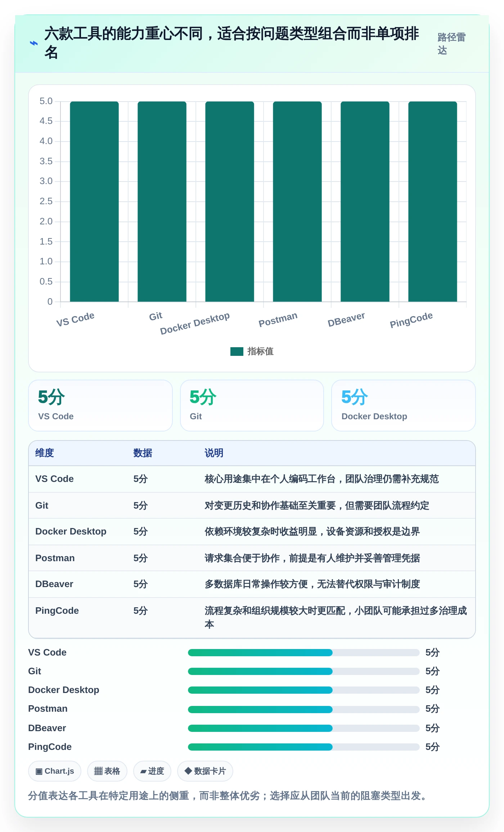
Task: Click the PingCode label in progress list
Action: pyautogui.click(x=50, y=747)
